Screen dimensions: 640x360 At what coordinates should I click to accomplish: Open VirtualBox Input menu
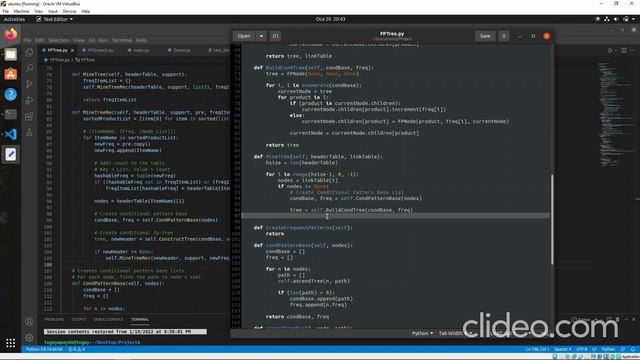click(x=53, y=11)
